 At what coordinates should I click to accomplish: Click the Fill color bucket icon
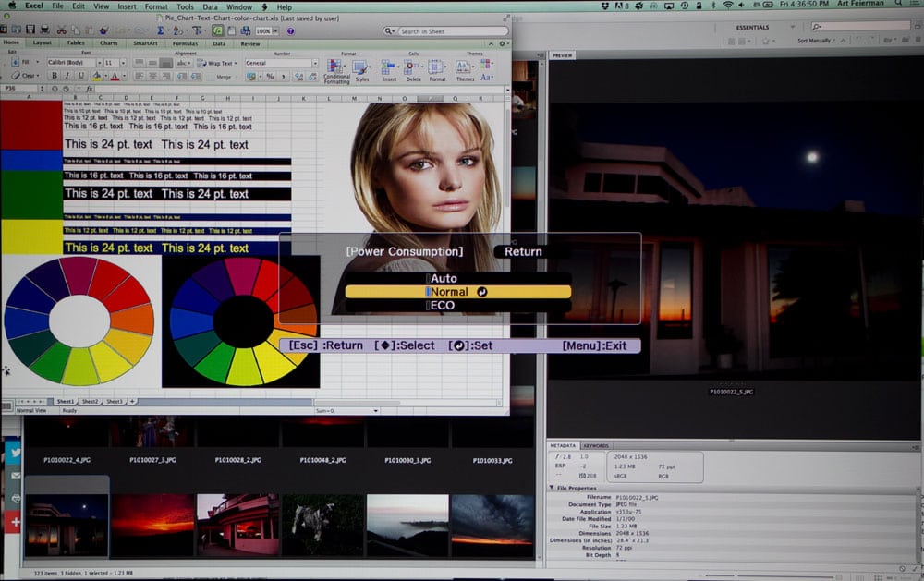[x=96, y=76]
